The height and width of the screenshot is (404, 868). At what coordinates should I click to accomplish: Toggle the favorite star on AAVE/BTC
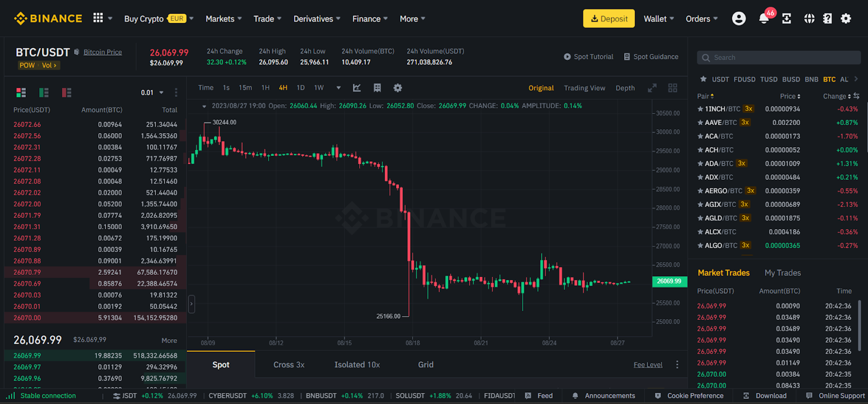tap(700, 122)
